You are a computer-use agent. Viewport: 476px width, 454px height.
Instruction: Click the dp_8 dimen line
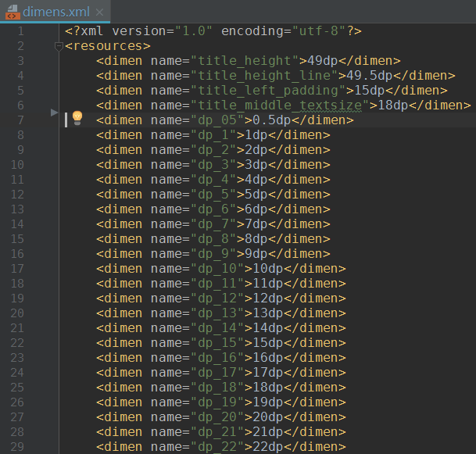(213, 239)
